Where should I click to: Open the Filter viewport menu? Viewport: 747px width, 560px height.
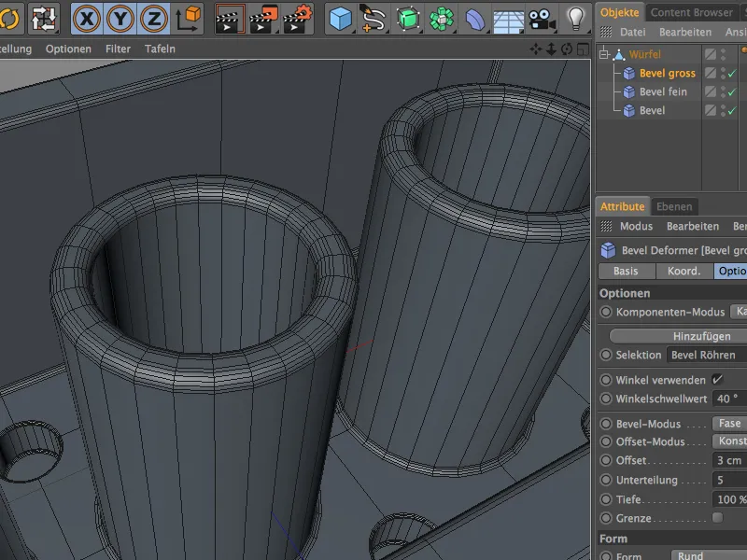(x=118, y=49)
